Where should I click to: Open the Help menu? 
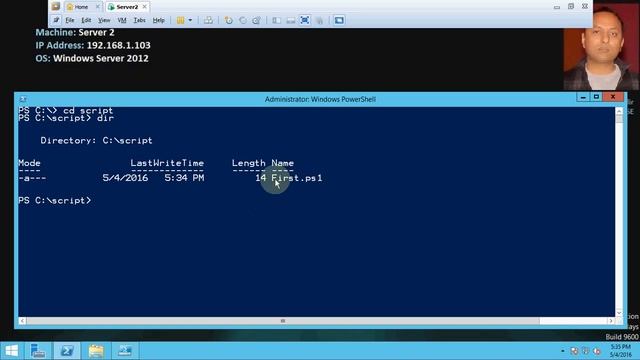pyautogui.click(x=158, y=20)
